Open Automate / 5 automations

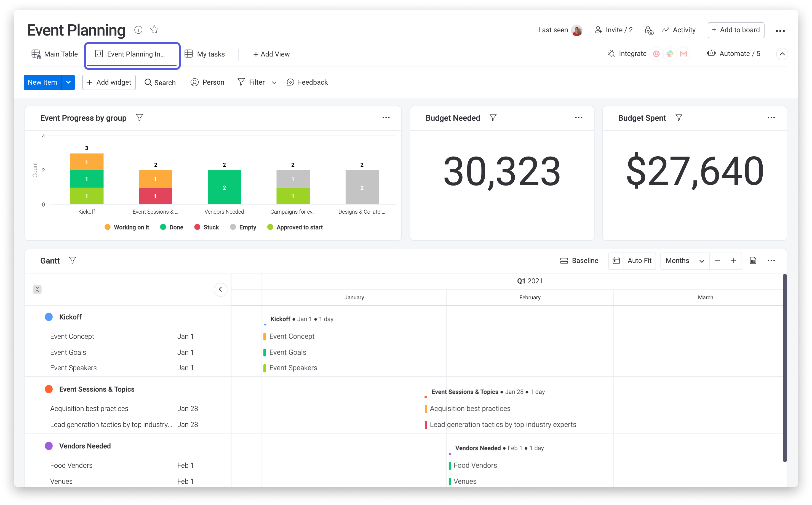(733, 54)
